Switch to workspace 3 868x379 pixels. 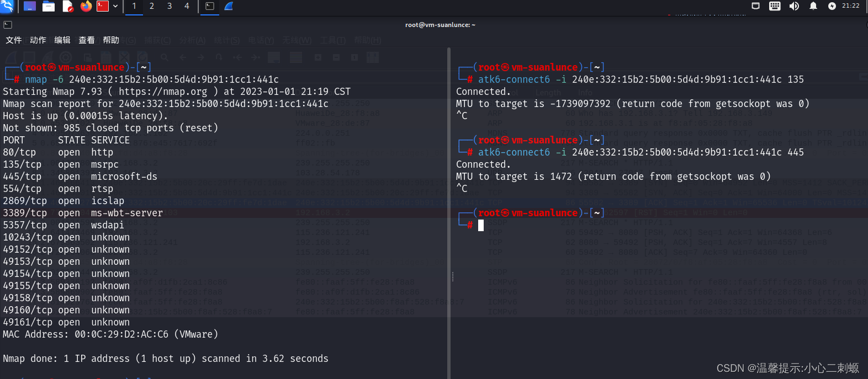pos(170,6)
